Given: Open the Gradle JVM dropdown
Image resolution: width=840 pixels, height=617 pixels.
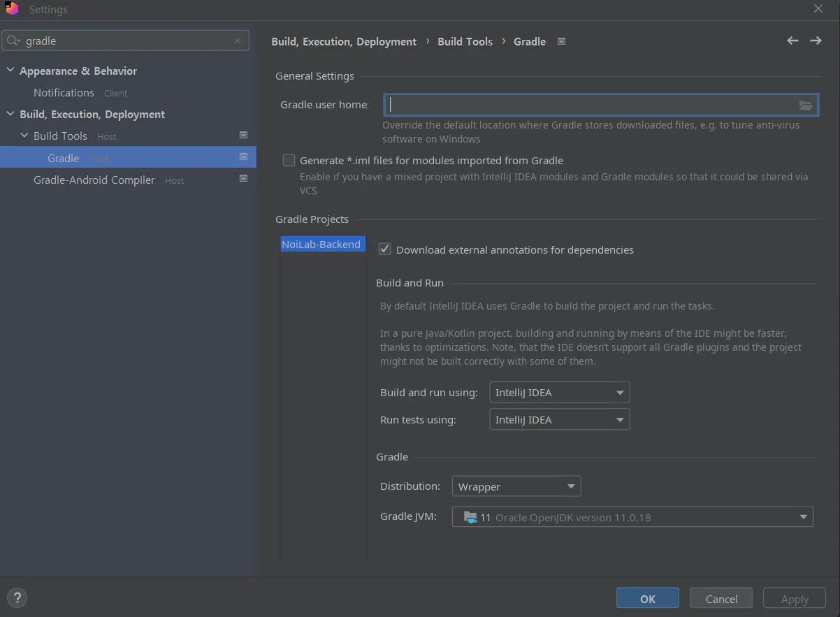Looking at the screenshot, I should 632,518.
